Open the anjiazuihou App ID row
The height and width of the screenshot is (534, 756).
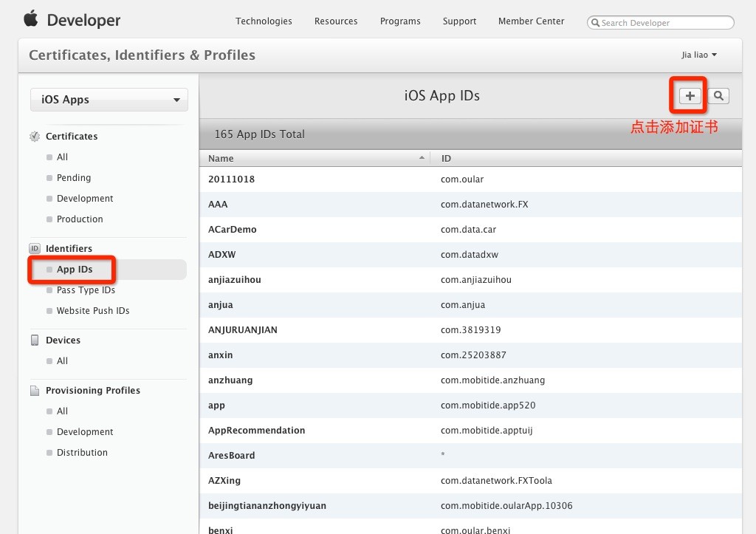(x=470, y=280)
